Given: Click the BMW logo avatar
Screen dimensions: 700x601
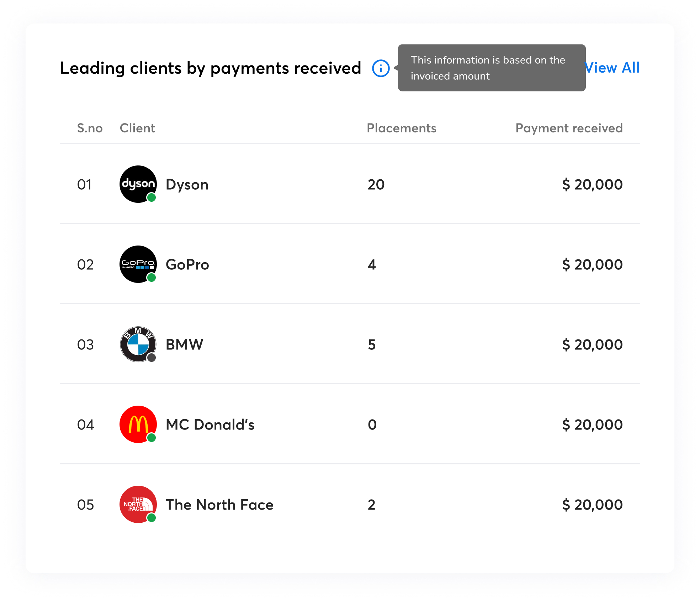Looking at the screenshot, I should (x=138, y=344).
